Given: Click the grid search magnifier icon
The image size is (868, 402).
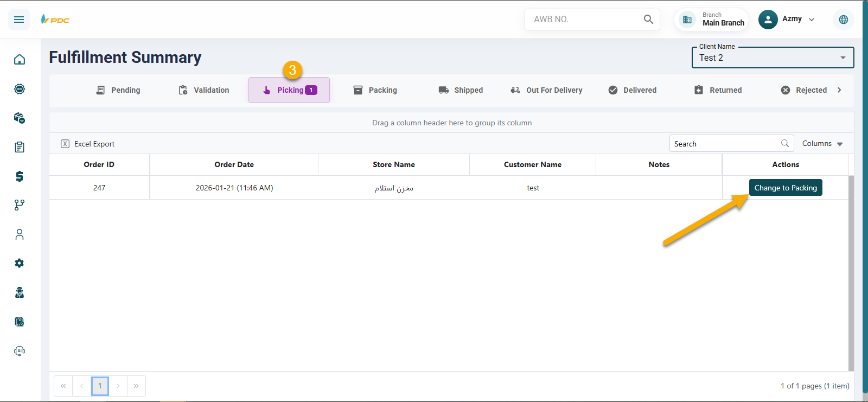Looking at the screenshot, I should coord(784,143).
